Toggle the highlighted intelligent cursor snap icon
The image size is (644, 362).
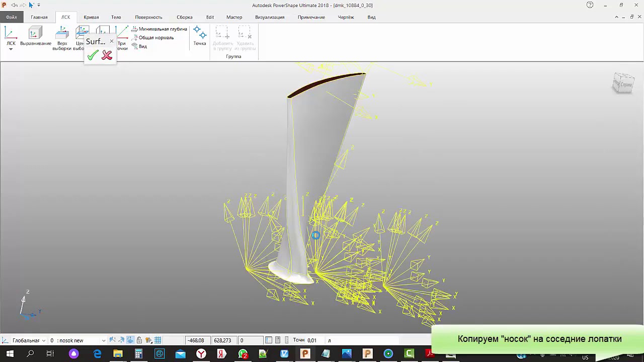click(x=130, y=340)
